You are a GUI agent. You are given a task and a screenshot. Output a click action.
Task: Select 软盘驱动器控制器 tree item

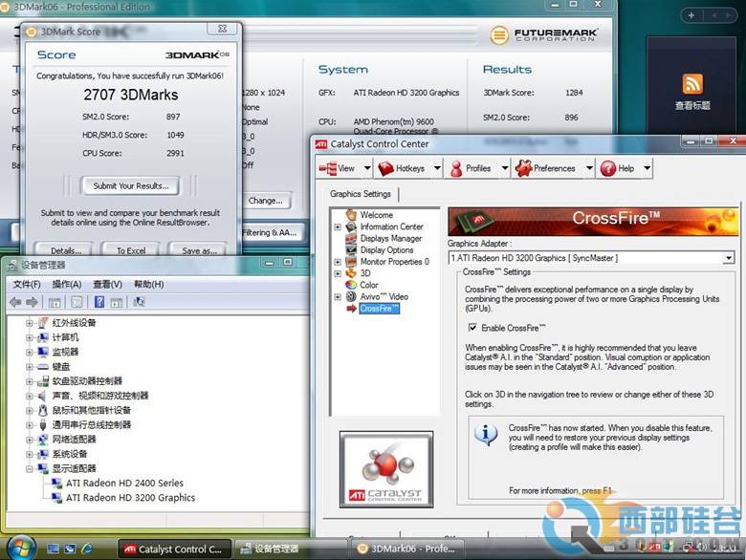pos(87,381)
